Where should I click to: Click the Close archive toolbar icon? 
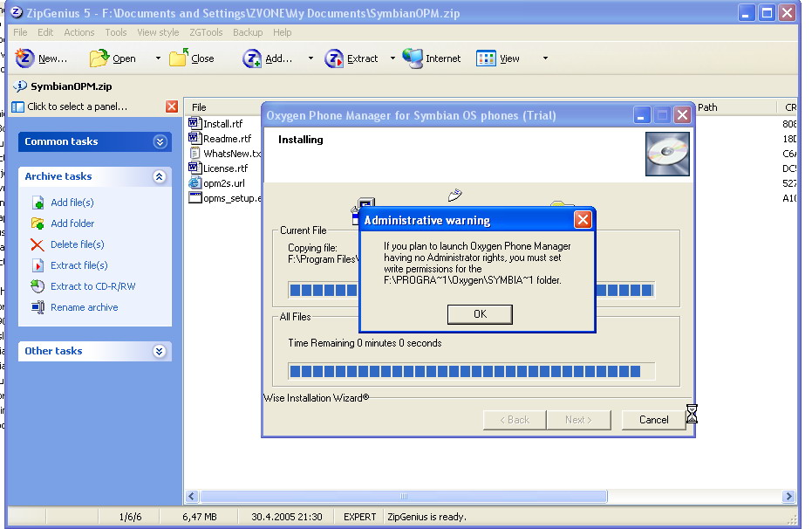point(179,58)
